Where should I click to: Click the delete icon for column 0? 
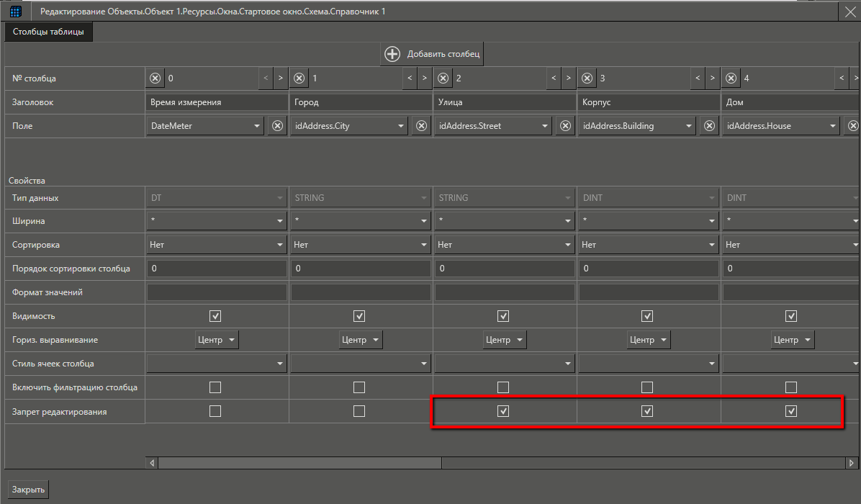pyautogui.click(x=155, y=78)
